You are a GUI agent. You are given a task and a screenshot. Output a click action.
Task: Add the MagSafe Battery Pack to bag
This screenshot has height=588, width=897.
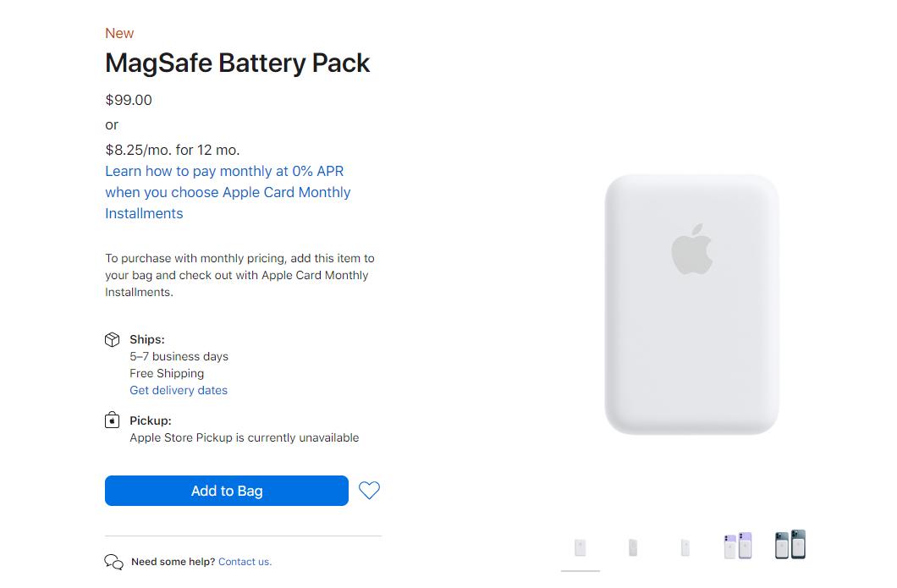[227, 491]
